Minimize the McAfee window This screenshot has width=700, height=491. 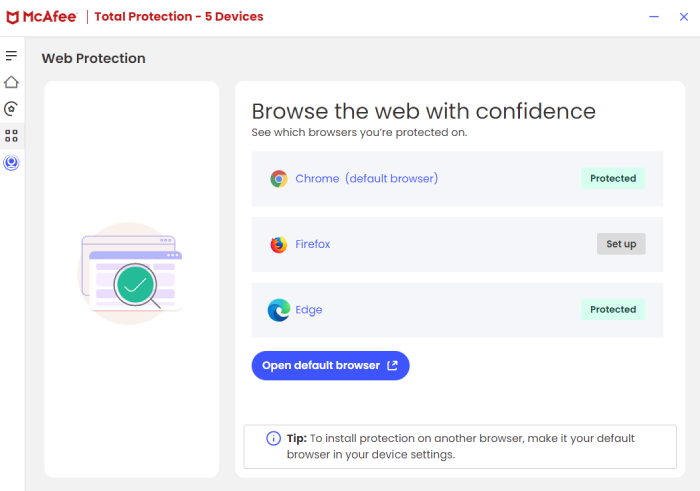[x=654, y=17]
